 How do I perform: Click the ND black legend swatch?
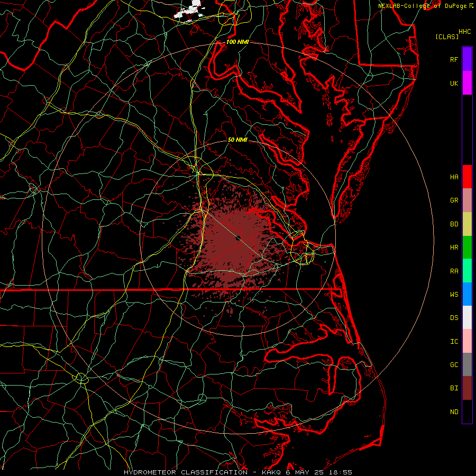pyautogui.click(x=467, y=411)
